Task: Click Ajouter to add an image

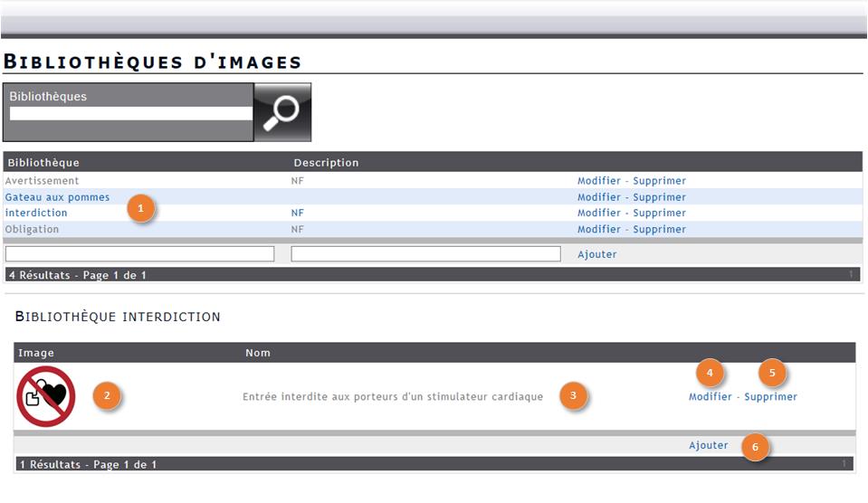Action: tap(708, 445)
